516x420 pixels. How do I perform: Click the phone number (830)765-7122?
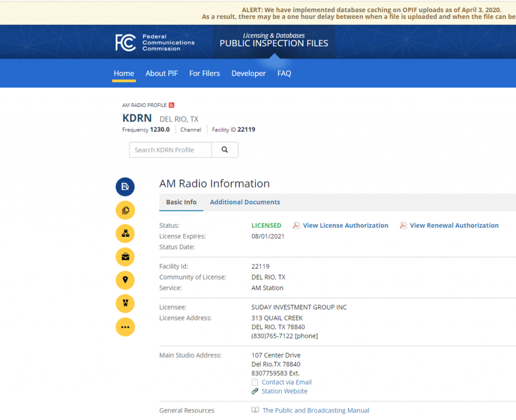click(272, 336)
